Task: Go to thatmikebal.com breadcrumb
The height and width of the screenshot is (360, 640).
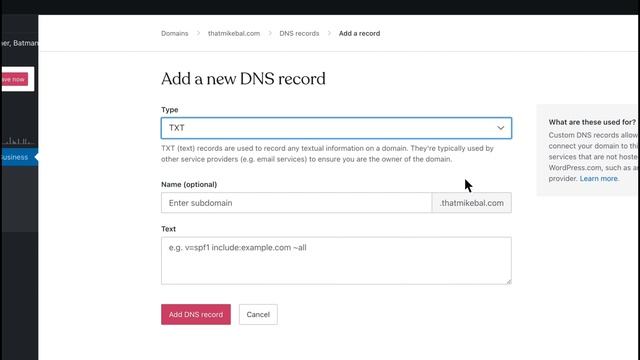Action: tap(234, 33)
